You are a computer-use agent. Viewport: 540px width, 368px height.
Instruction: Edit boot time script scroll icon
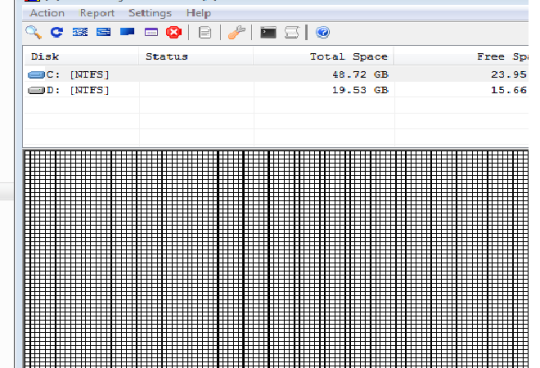point(292,33)
